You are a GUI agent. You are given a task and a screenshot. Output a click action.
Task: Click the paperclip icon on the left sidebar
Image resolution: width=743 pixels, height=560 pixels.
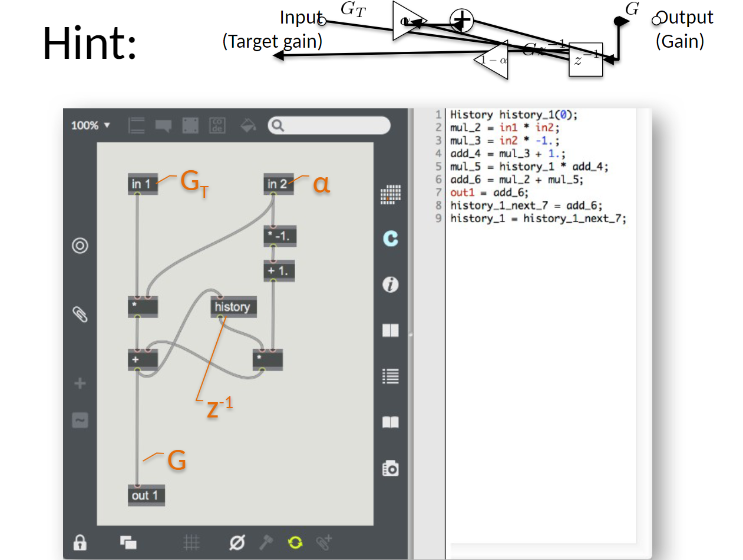[81, 314]
